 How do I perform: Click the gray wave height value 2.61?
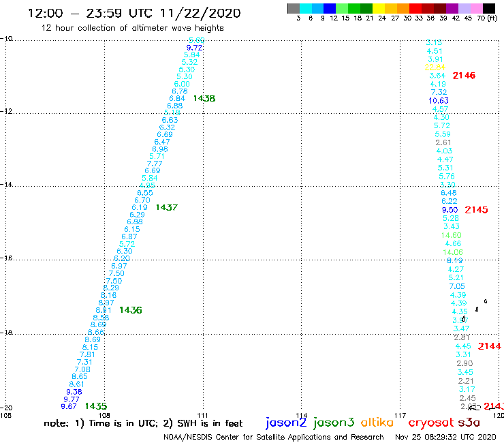pos(443,142)
